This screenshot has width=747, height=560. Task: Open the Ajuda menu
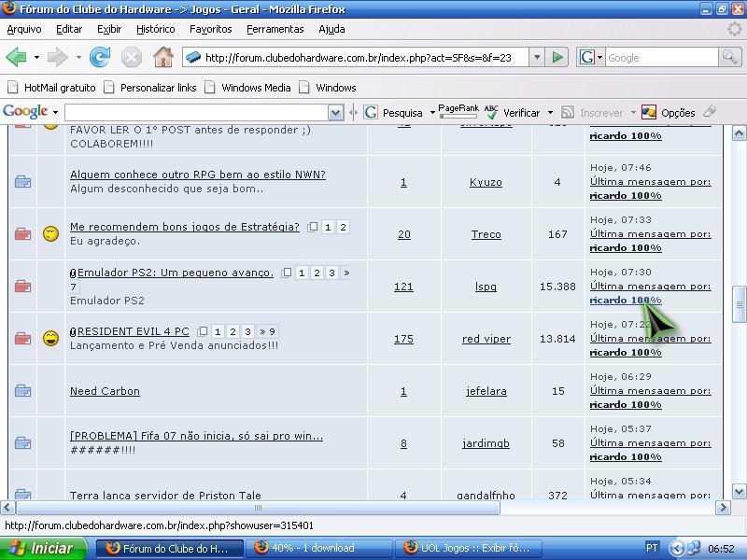331,29
